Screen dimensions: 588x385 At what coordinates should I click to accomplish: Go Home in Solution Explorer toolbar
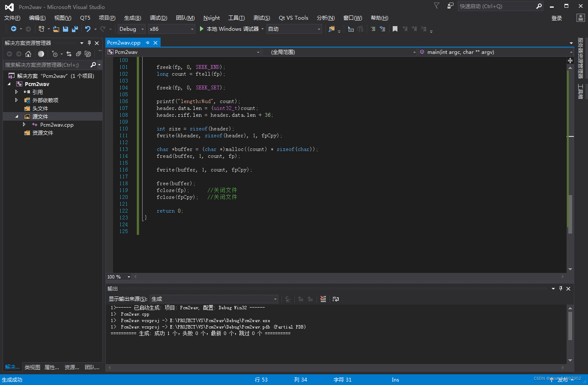28,54
